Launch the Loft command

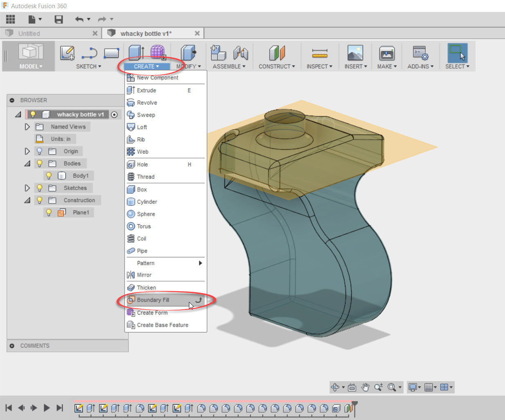coord(141,127)
